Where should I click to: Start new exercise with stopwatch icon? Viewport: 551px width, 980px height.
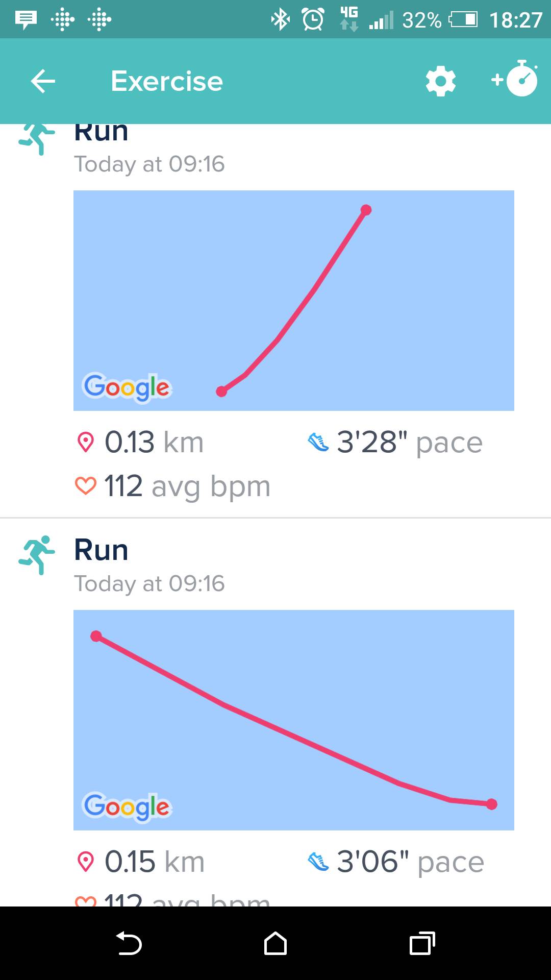coord(515,80)
